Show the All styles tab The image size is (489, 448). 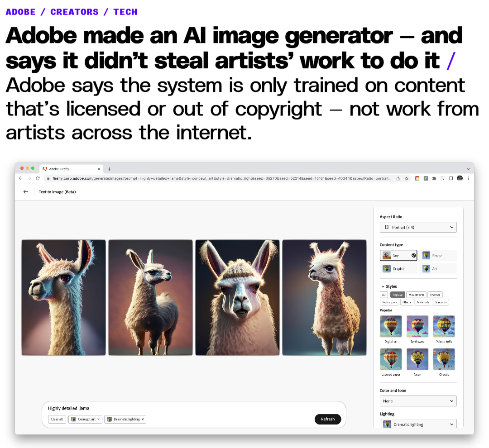[x=384, y=295]
